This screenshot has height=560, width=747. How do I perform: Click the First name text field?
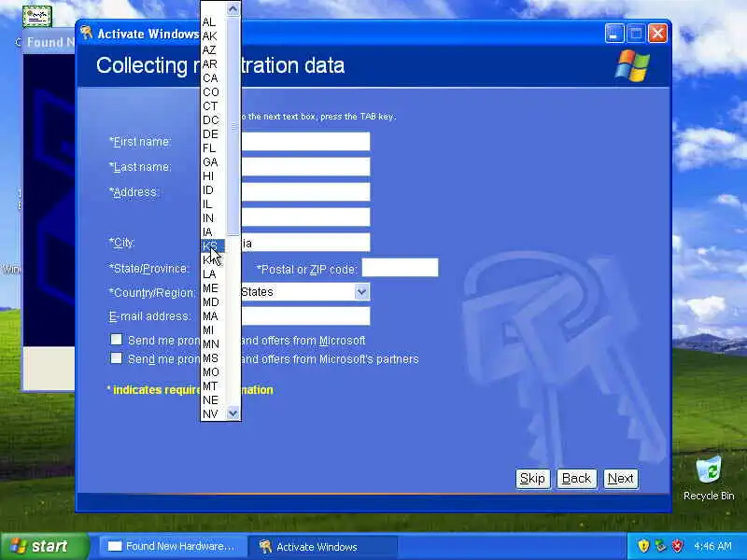tap(305, 142)
